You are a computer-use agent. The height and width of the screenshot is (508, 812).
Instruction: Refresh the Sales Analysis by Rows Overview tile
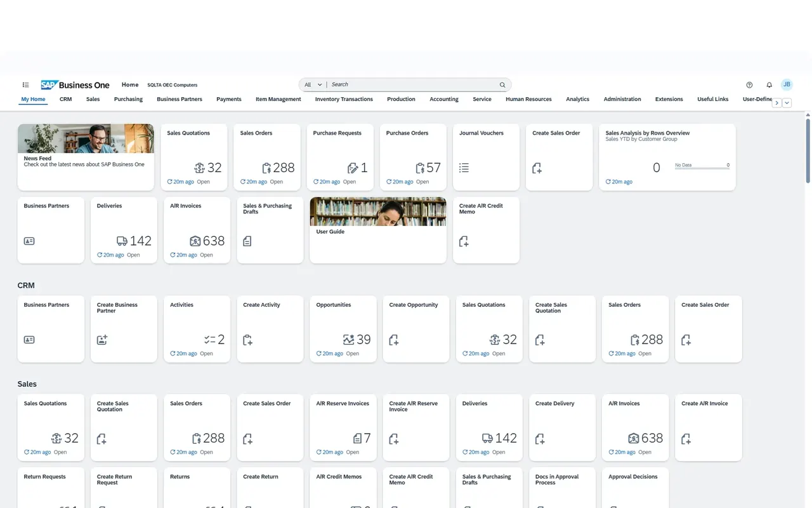608,182
